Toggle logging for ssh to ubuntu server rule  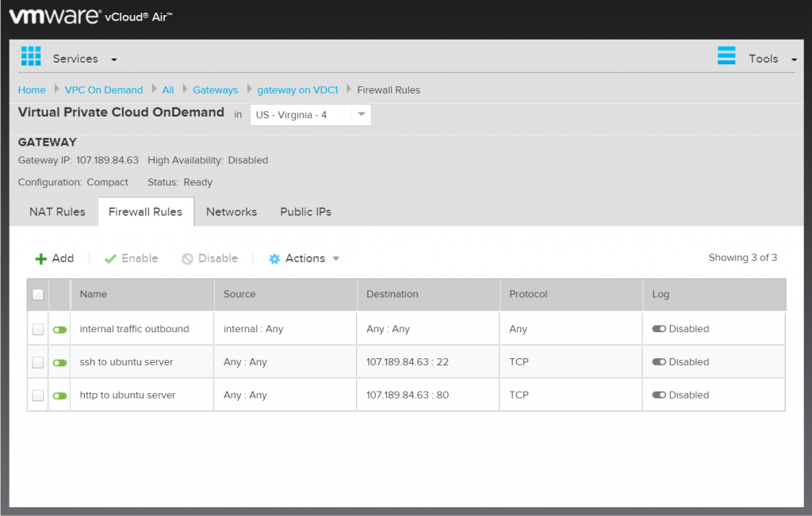click(x=659, y=361)
